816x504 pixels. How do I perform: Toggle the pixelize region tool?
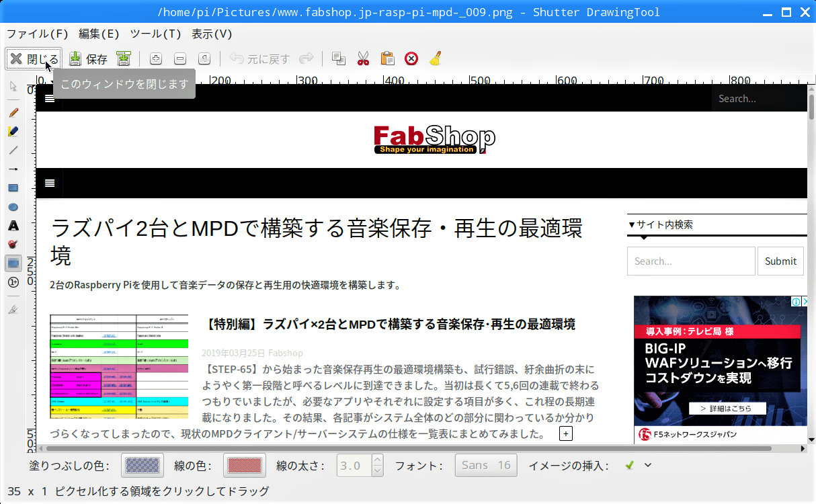pos(13,263)
